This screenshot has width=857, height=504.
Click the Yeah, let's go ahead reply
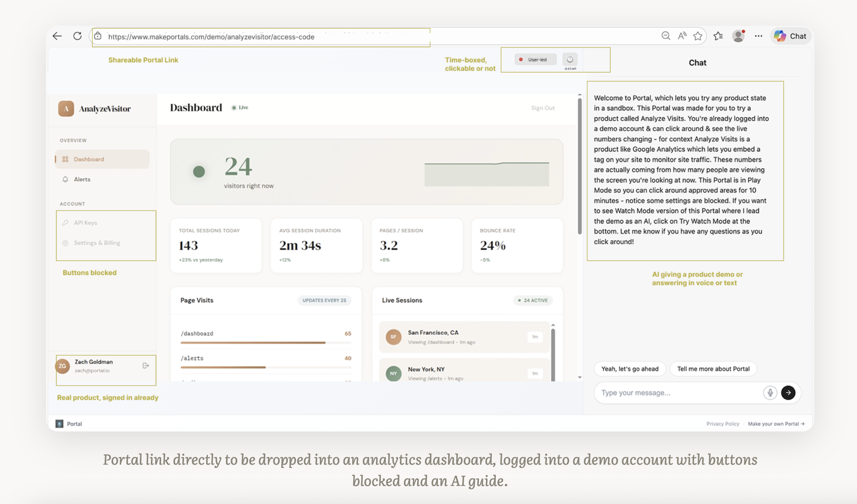pos(630,368)
